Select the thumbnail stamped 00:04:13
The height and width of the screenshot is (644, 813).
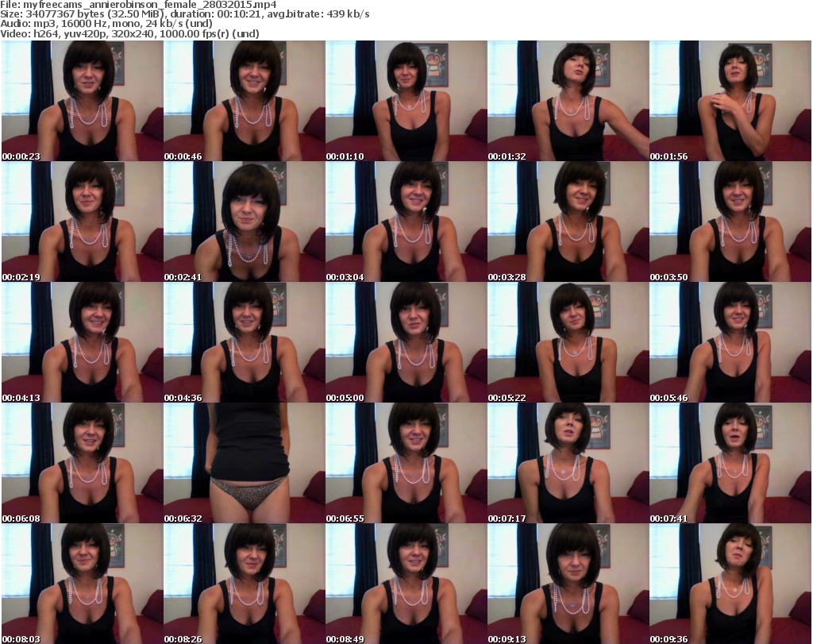tap(82, 342)
